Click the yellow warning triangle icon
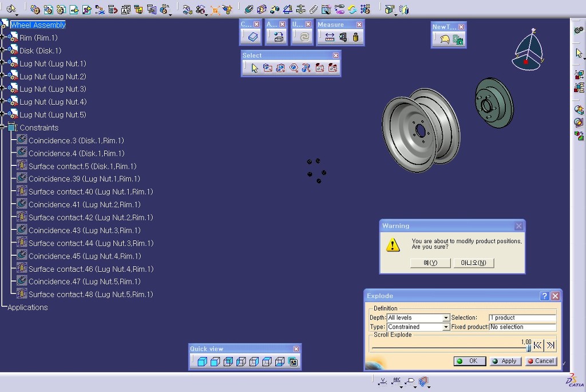Viewport: 586px width, 392px height. click(x=393, y=245)
